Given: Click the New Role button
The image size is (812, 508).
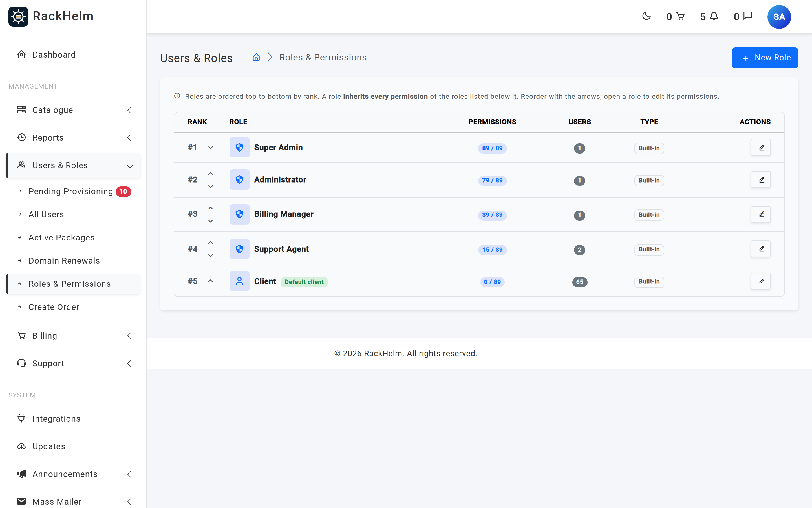Looking at the screenshot, I should [x=765, y=58].
